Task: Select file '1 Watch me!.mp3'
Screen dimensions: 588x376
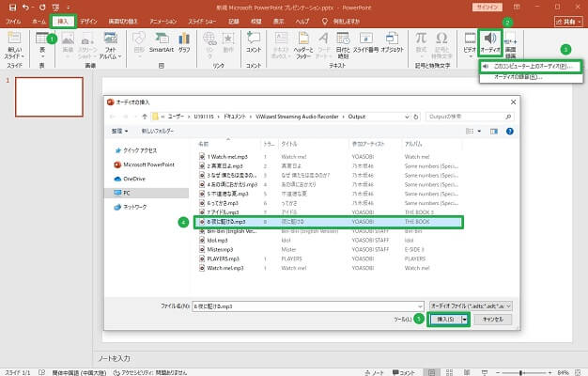Action: (x=227, y=156)
